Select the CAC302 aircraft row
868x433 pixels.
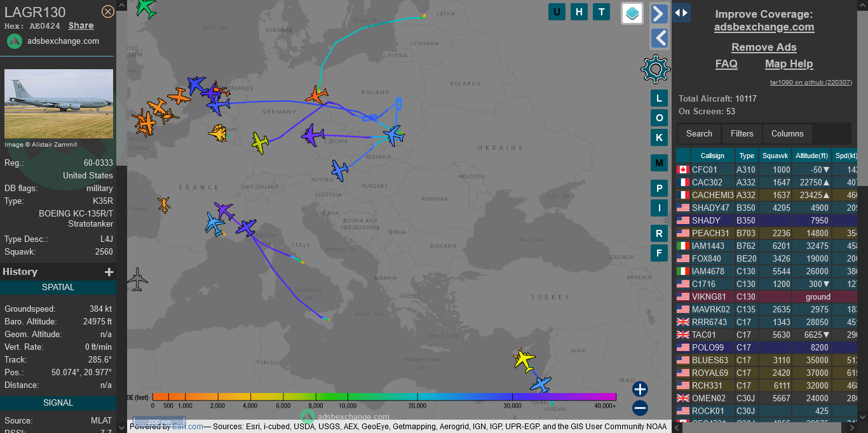767,182
